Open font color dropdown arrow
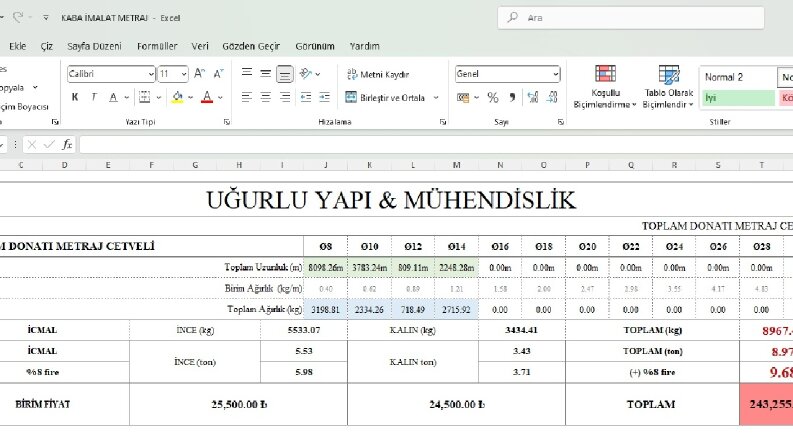Screen dimensions: 793x446 pos(221,97)
